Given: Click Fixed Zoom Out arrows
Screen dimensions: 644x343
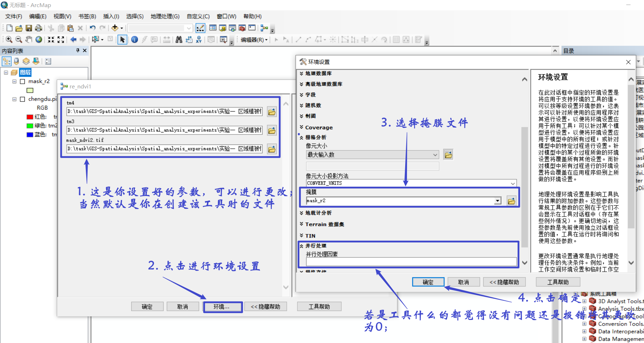Looking at the screenshot, I should (61, 39).
